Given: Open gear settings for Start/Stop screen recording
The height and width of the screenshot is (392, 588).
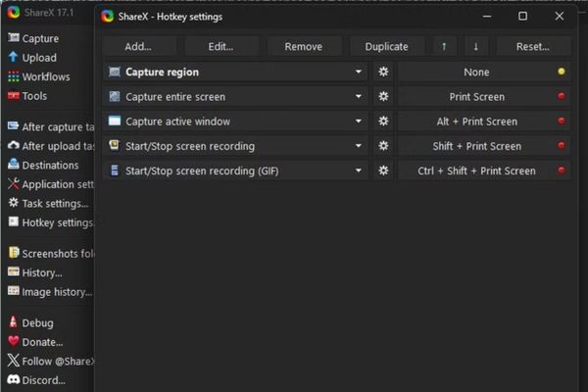Looking at the screenshot, I should [383, 146].
